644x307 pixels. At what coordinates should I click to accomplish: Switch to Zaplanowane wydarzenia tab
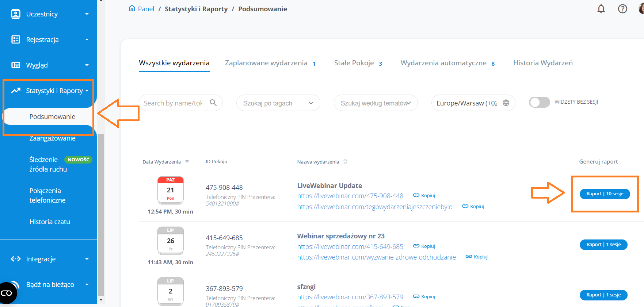[266, 63]
